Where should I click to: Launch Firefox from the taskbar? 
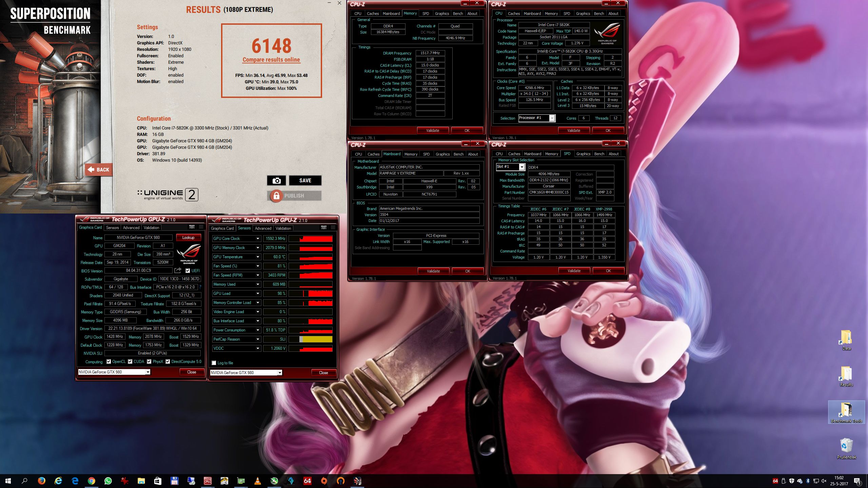(x=41, y=481)
